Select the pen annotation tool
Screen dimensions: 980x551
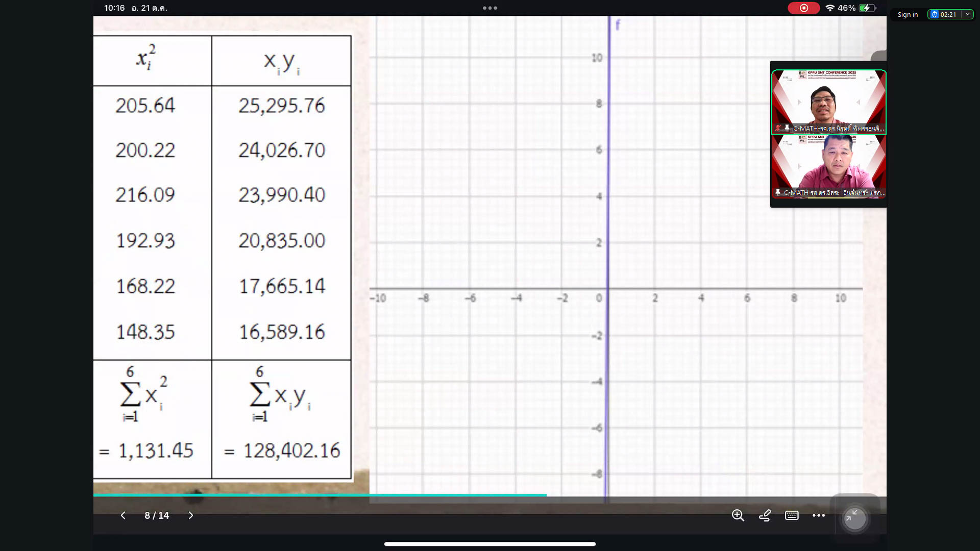click(765, 515)
